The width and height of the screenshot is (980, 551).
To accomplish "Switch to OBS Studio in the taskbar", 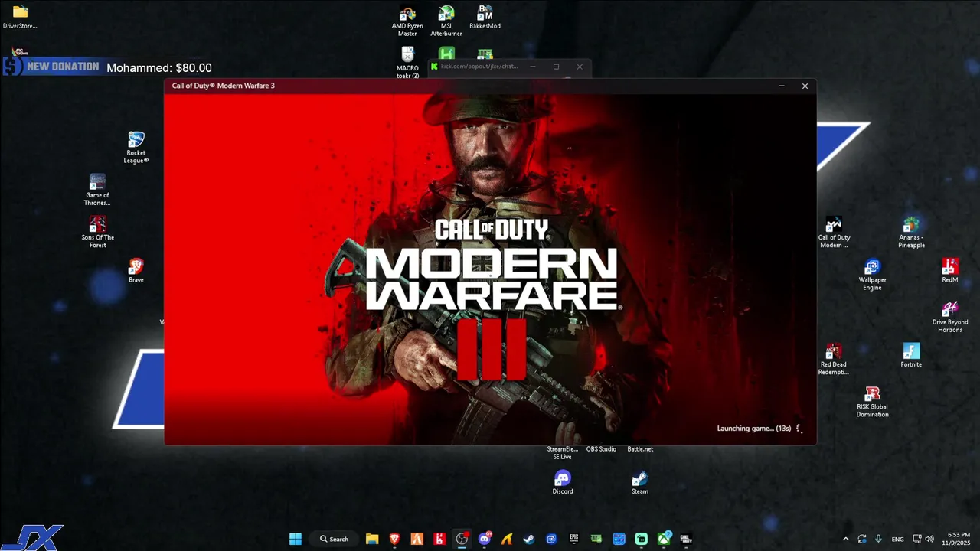I will [462, 539].
